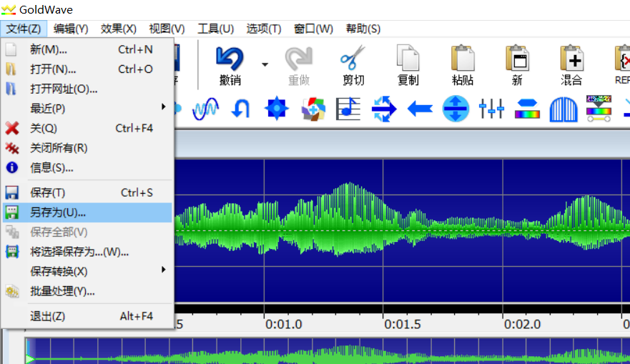The width and height of the screenshot is (630, 364).
Task: Open the 选项(T) menu
Action: pyautogui.click(x=264, y=29)
